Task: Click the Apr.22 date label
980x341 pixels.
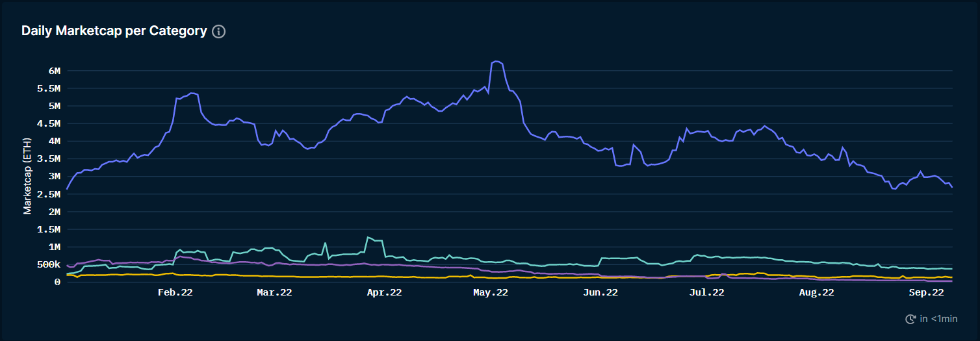Action: pos(384,293)
